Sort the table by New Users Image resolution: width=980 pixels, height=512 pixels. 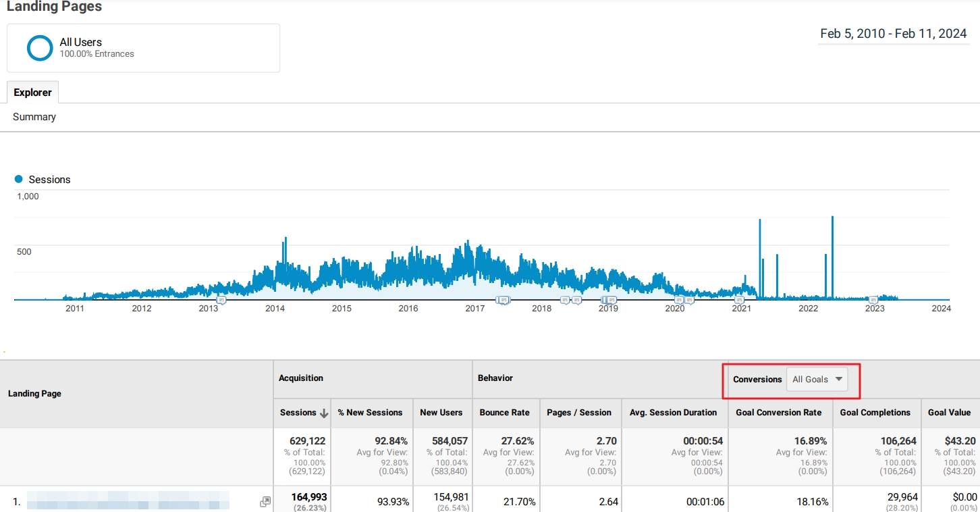pyautogui.click(x=441, y=412)
